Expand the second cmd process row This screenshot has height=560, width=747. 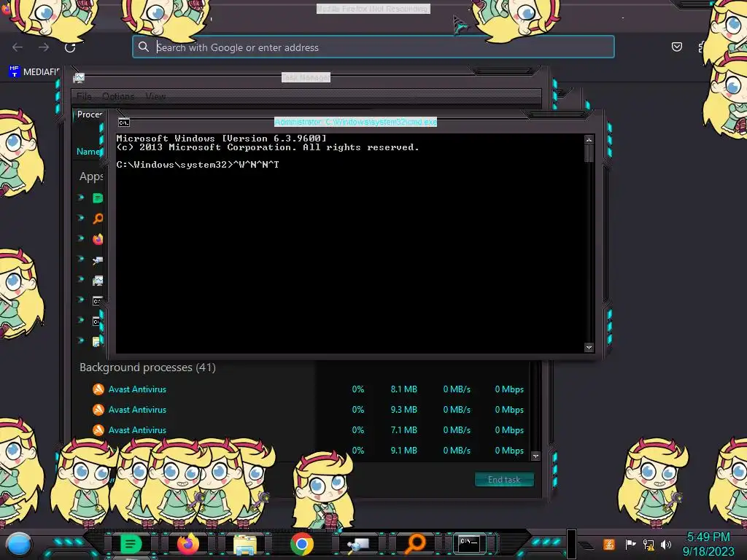pos(81,320)
